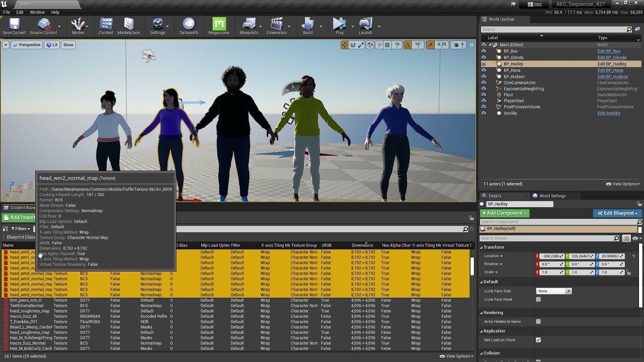Switch to the World Settings tab
Viewport: 644px width, 362px height.
point(552,196)
